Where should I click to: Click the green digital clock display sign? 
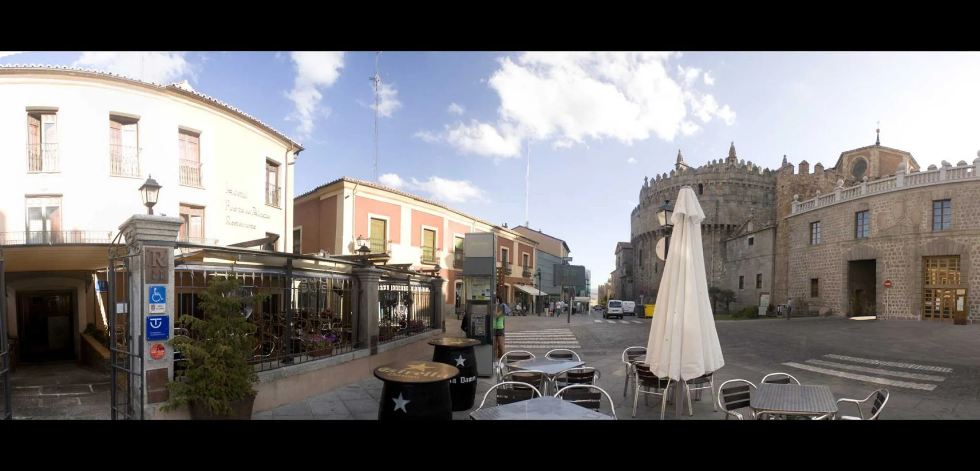tap(569, 275)
